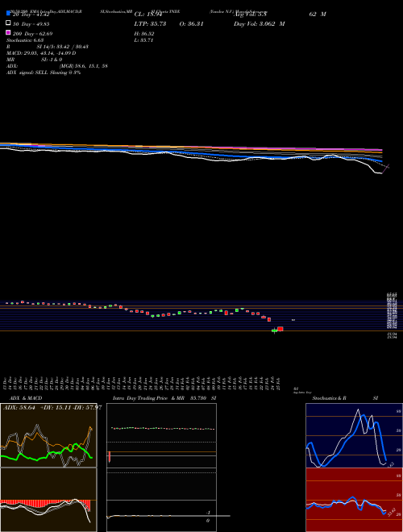Image resolution: width=403 pixels, height=532 pixels.
Task: Click the '(MGR) 58.6, 15.1, 58' ADX values
Action: pyautogui.click(x=84, y=66)
